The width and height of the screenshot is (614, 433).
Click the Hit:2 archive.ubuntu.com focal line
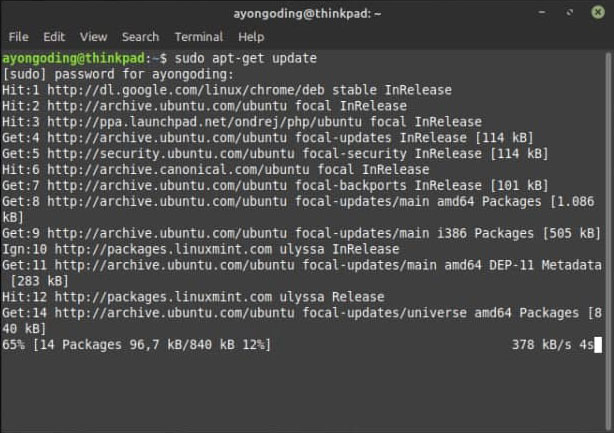point(204,106)
